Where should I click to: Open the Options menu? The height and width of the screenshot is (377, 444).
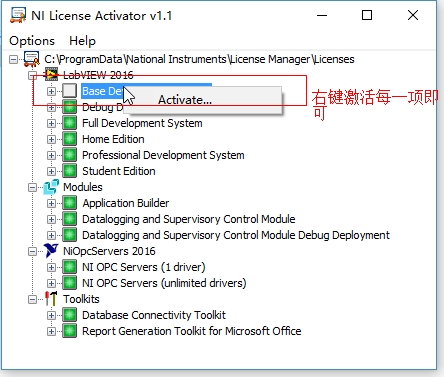click(x=32, y=41)
